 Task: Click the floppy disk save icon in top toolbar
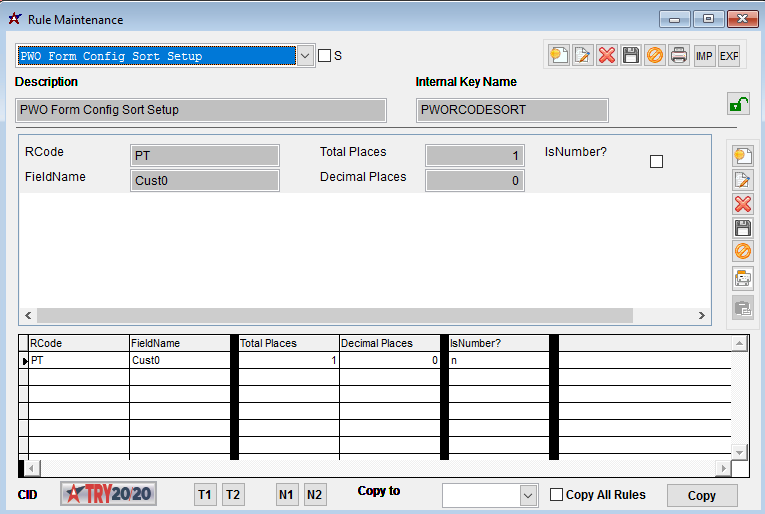(x=631, y=56)
